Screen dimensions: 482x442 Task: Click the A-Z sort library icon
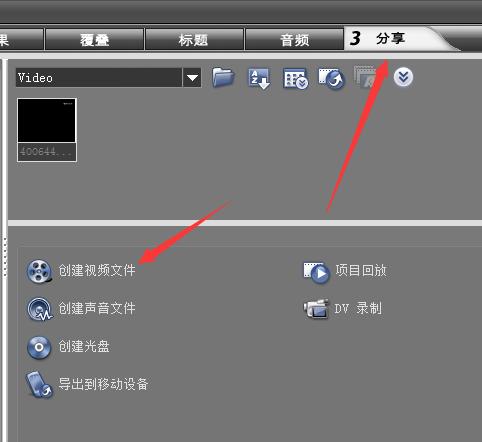(x=259, y=79)
